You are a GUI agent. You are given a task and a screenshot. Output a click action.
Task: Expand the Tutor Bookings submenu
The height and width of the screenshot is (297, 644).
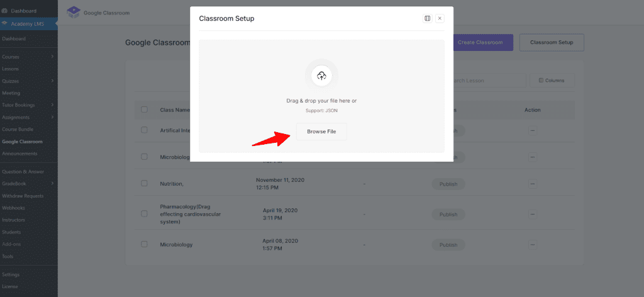click(x=52, y=105)
